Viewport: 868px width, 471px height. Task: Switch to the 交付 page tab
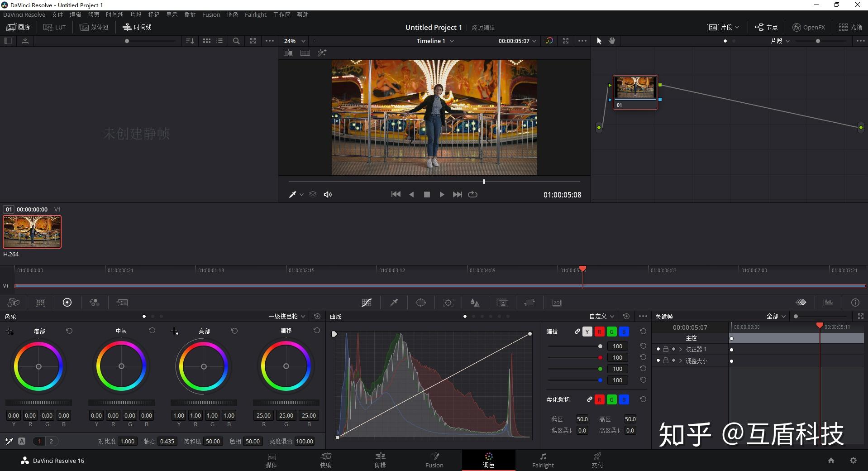point(597,460)
